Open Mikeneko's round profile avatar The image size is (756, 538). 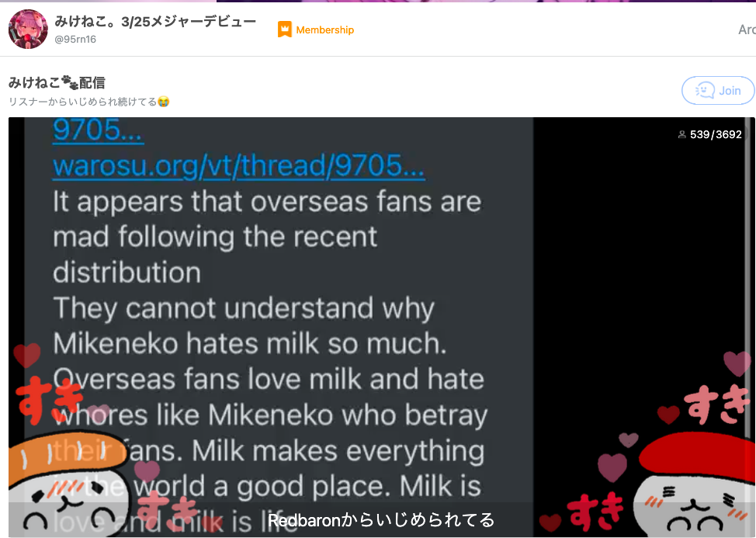28,30
